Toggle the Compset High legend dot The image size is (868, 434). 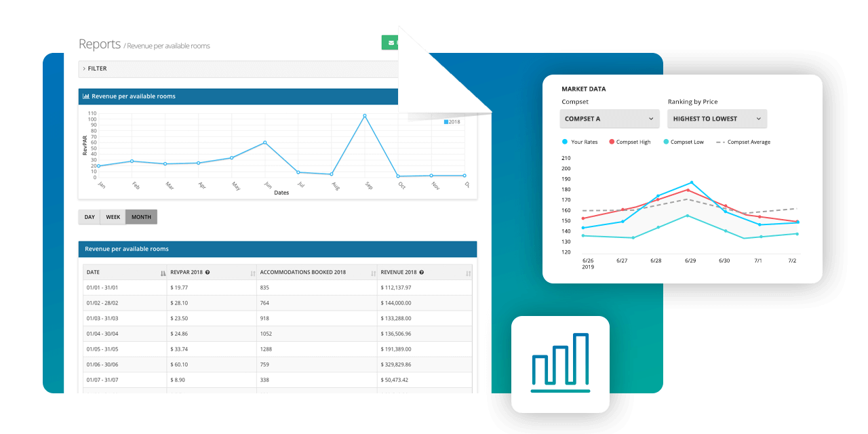tap(611, 142)
